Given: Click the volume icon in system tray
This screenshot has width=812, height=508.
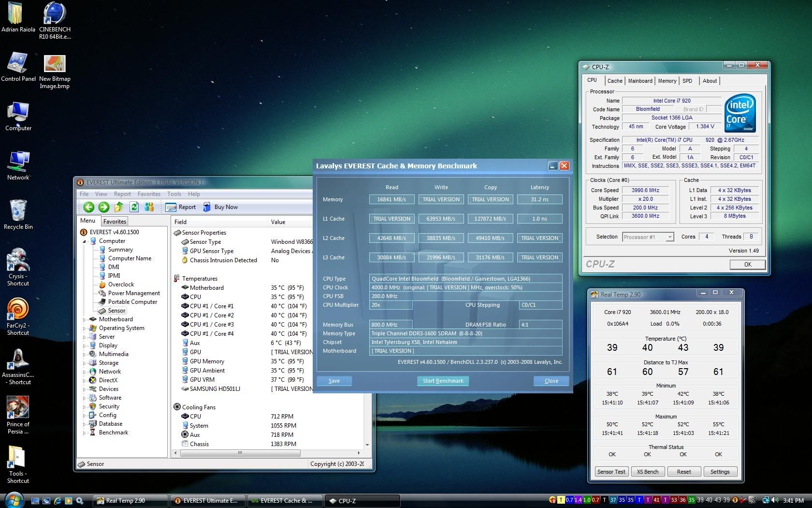Looking at the screenshot, I should (x=775, y=500).
